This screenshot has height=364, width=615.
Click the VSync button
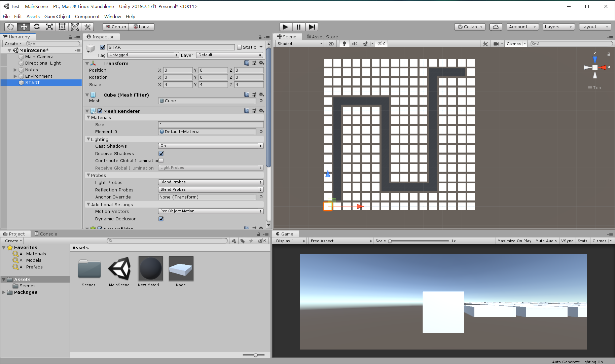point(567,241)
